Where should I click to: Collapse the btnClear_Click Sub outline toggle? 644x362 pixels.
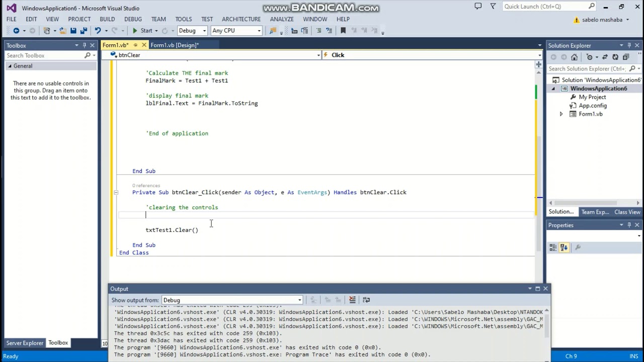pos(116,192)
